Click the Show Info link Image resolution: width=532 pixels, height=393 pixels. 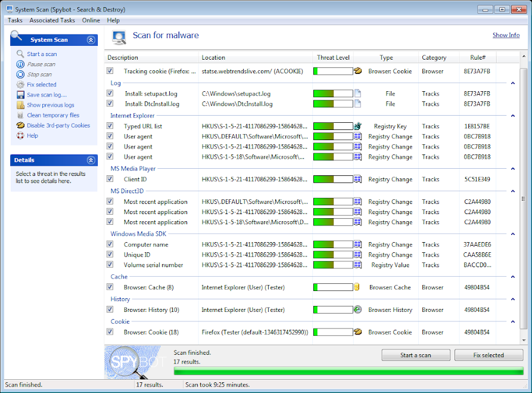[506, 35]
